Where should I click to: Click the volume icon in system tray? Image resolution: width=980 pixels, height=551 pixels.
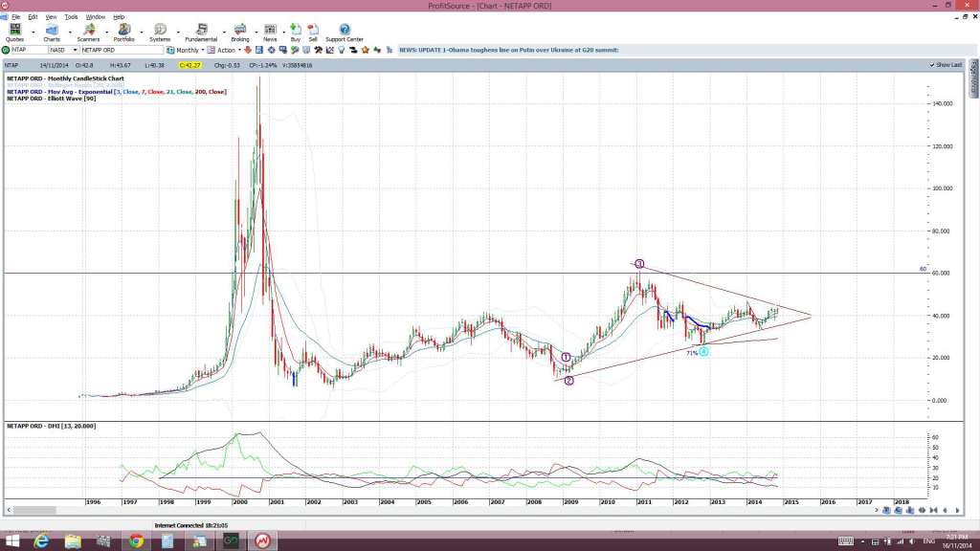[912, 541]
